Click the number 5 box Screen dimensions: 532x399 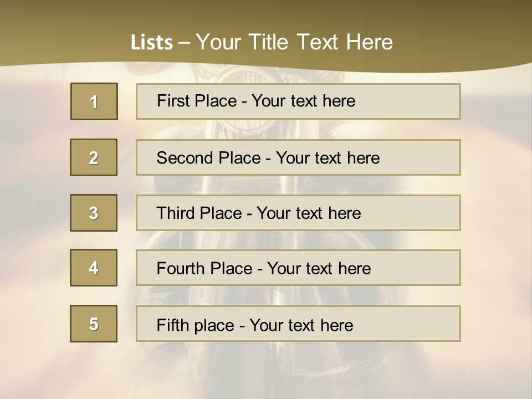(x=94, y=324)
